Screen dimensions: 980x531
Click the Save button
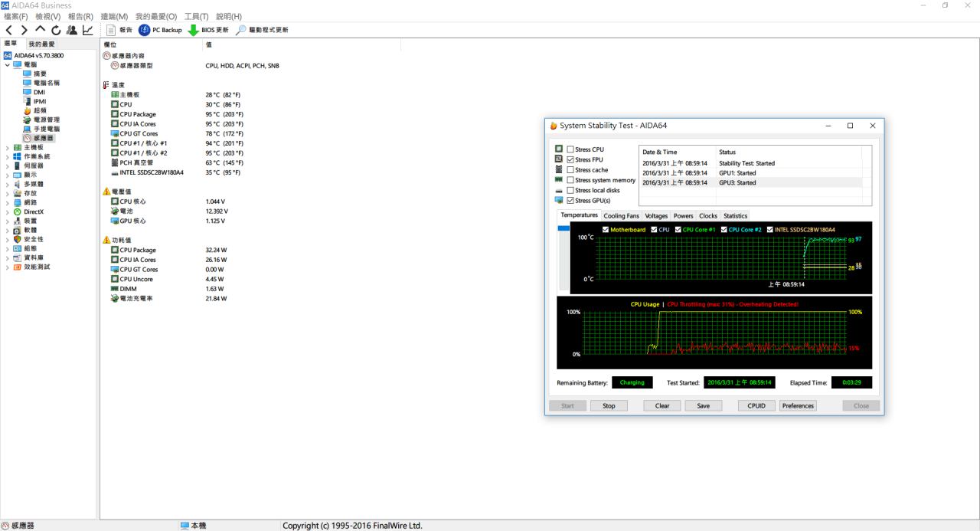point(703,406)
